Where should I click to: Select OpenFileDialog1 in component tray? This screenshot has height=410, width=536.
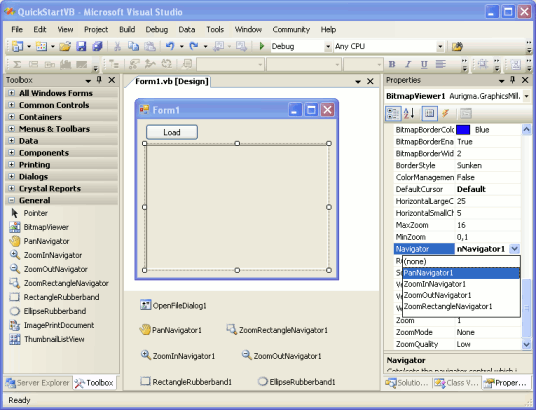173,305
